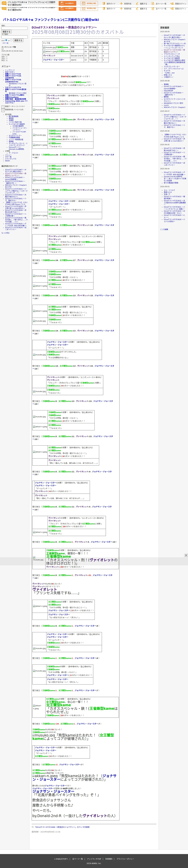Open アットウィキTOP footer link
188x868 pixels.
[x=94, y=859]
